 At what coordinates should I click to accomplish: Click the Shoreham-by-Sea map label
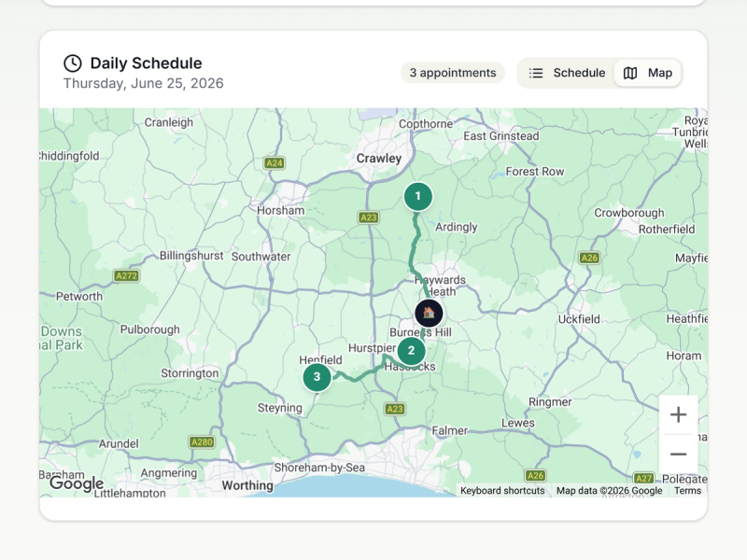[319, 468]
